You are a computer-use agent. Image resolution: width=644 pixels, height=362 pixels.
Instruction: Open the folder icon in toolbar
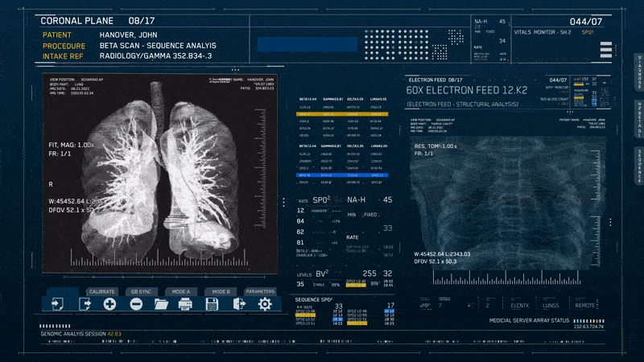tap(160, 304)
